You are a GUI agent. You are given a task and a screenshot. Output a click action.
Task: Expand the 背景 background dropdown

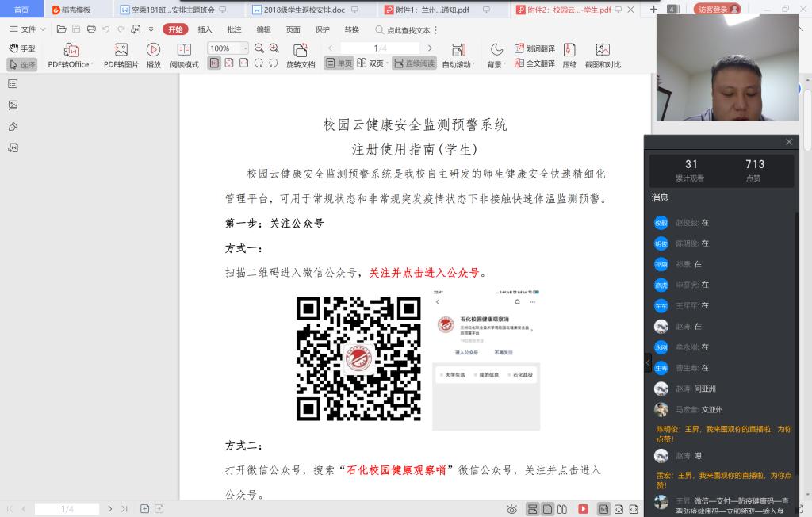[496, 63]
